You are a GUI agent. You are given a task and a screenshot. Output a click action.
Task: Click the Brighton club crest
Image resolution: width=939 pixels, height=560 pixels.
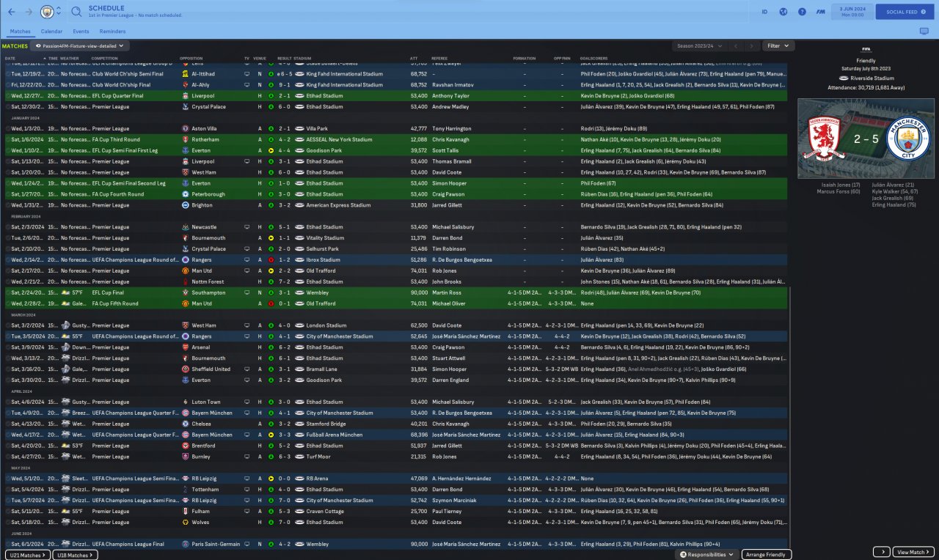185,205
